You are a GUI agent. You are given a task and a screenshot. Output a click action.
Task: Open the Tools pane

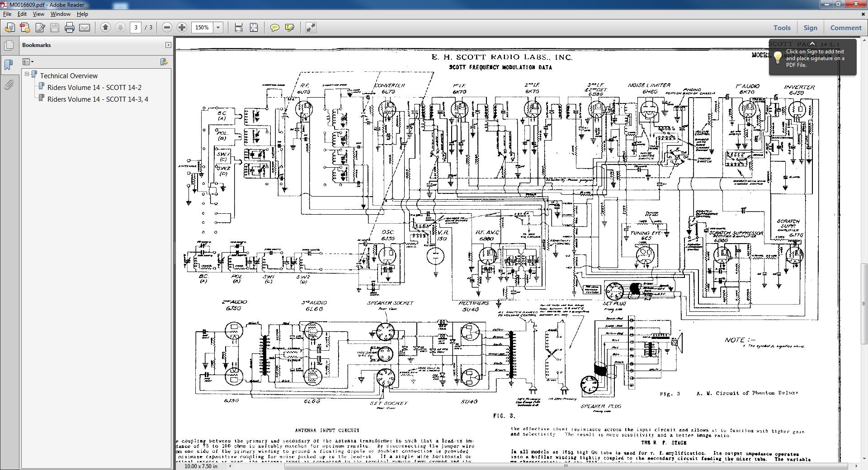coord(782,28)
